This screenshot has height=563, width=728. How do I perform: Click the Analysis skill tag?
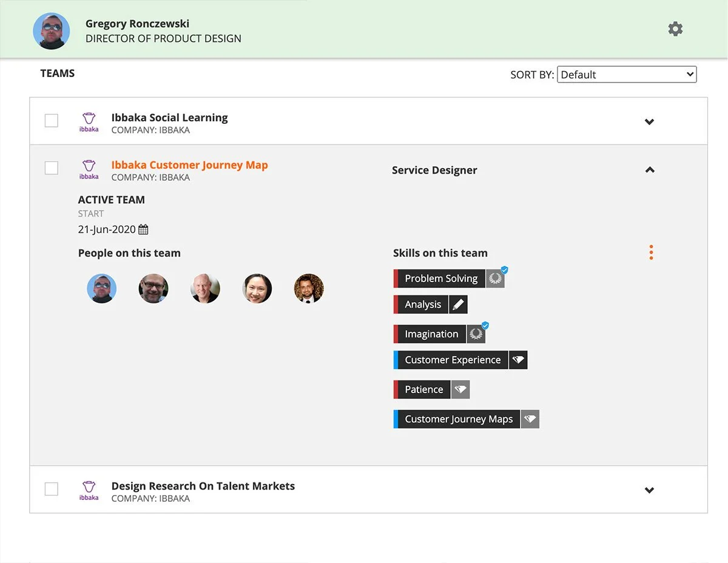point(421,305)
